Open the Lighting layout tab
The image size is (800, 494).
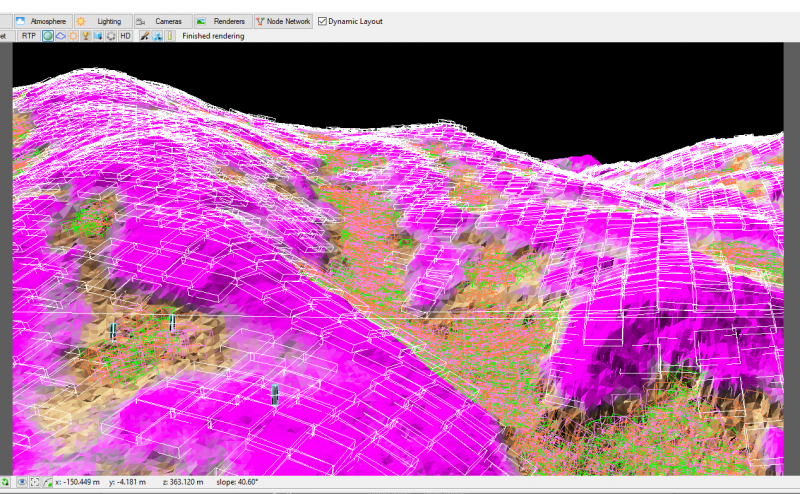click(x=104, y=21)
